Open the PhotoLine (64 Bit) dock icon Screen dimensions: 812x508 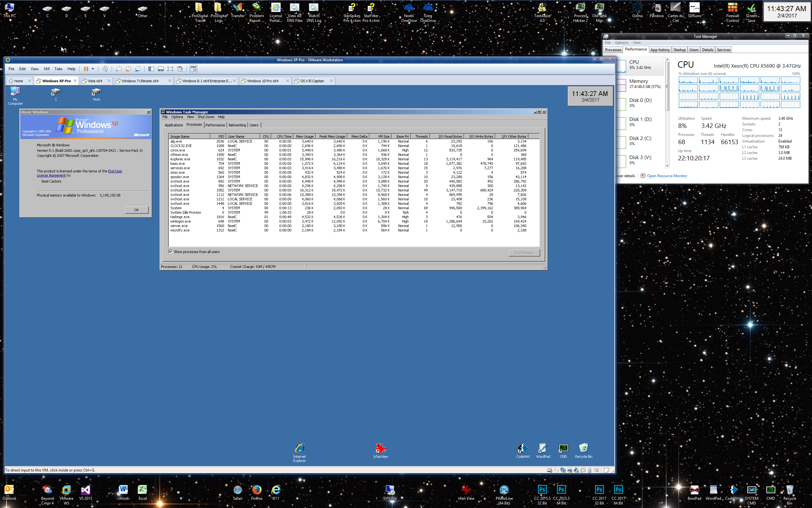pyautogui.click(x=504, y=495)
